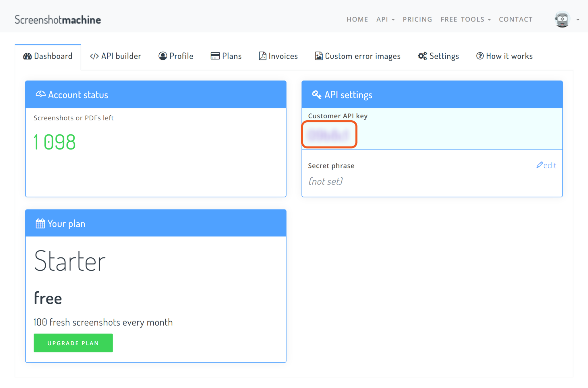Click the edit link for Secret phrase
Screen dimensions: 588x388
click(x=550, y=166)
